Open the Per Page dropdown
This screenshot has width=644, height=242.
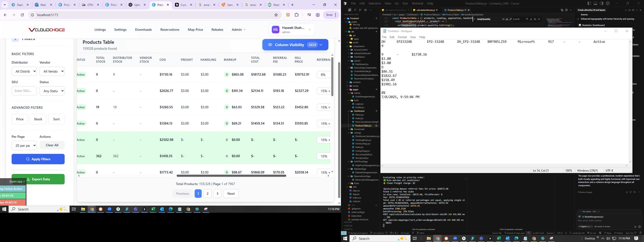click(x=24, y=145)
